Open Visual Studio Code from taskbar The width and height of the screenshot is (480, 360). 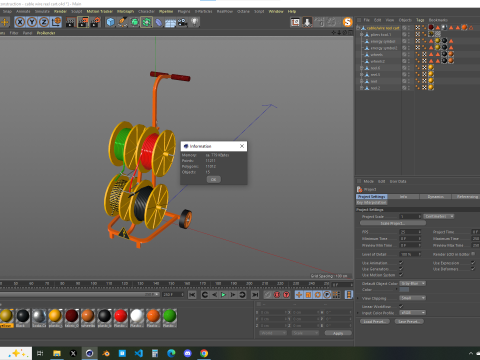(139, 353)
